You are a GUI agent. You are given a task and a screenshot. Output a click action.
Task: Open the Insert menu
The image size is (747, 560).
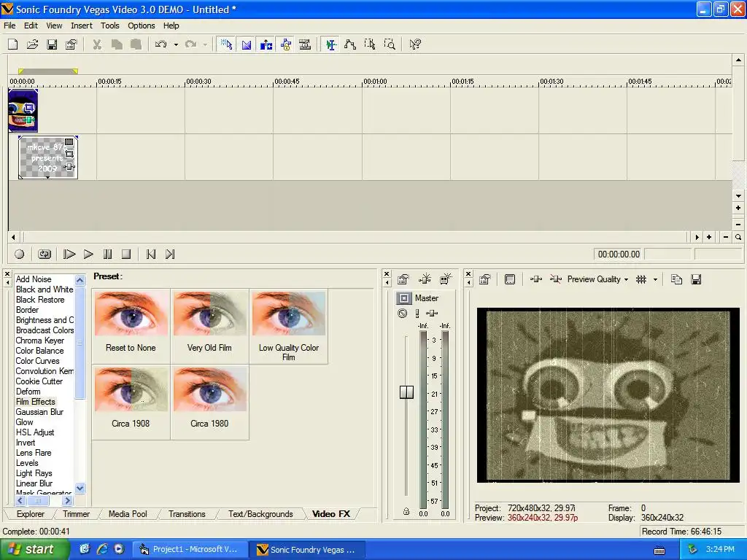pyautogui.click(x=82, y=26)
